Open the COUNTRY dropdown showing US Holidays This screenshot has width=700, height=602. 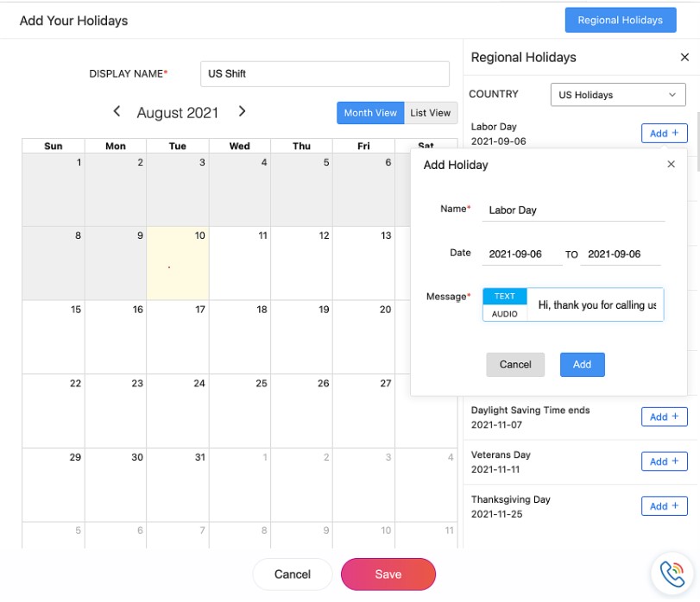[618, 95]
